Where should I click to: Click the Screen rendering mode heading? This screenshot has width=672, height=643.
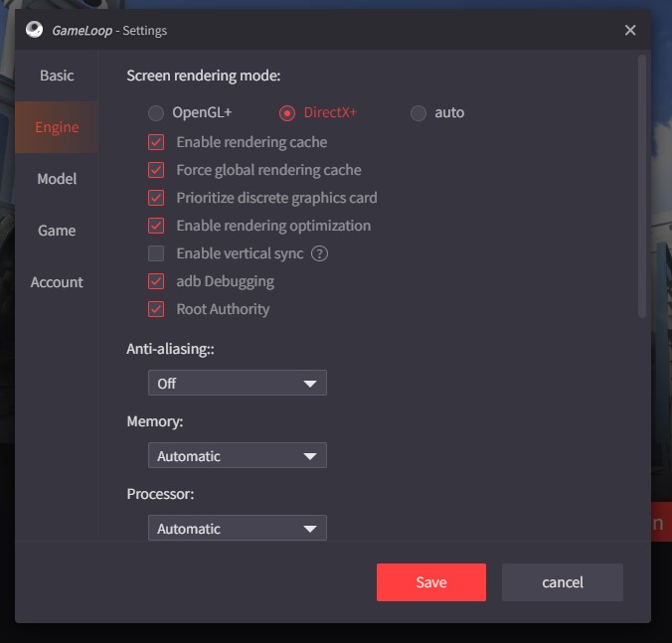[204, 76]
